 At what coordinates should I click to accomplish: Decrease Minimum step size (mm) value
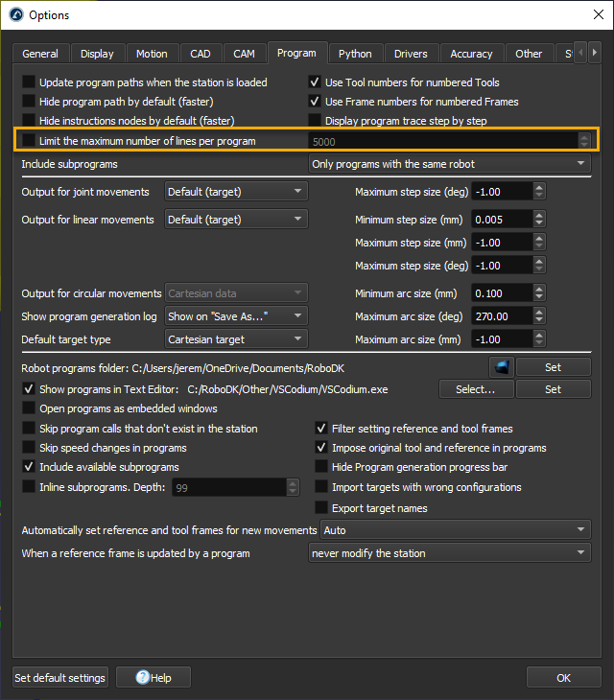pos(539,223)
